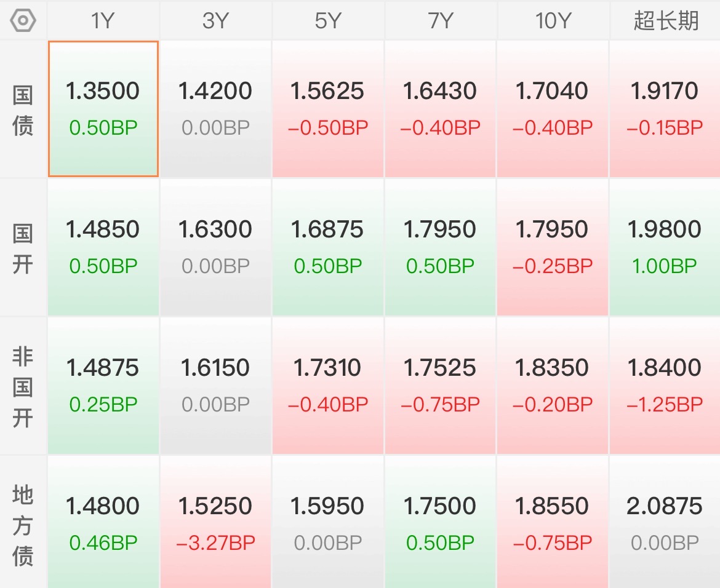The width and height of the screenshot is (720, 588).
Task: Click the 国开 10Y cell with -0.25BP
Action: tap(553, 247)
